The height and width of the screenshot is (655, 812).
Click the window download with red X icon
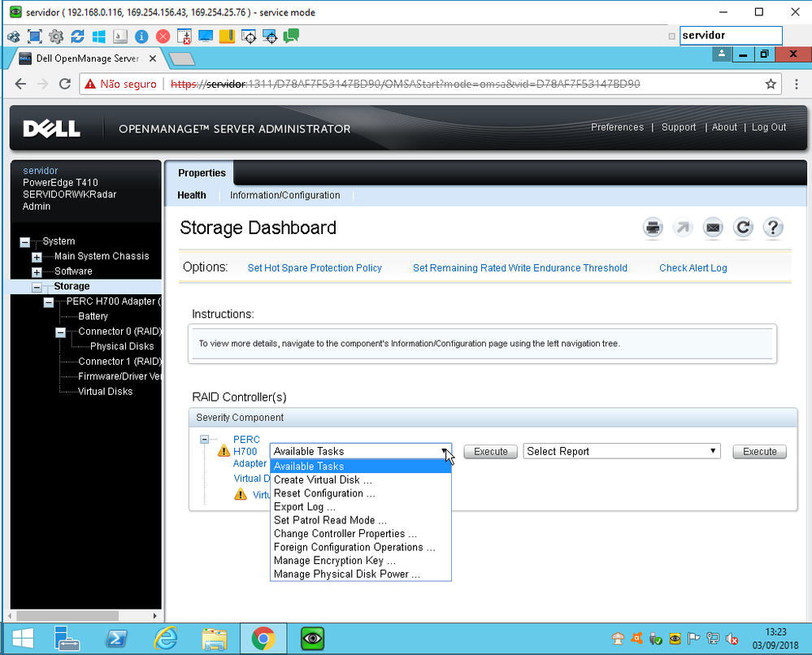point(184,37)
